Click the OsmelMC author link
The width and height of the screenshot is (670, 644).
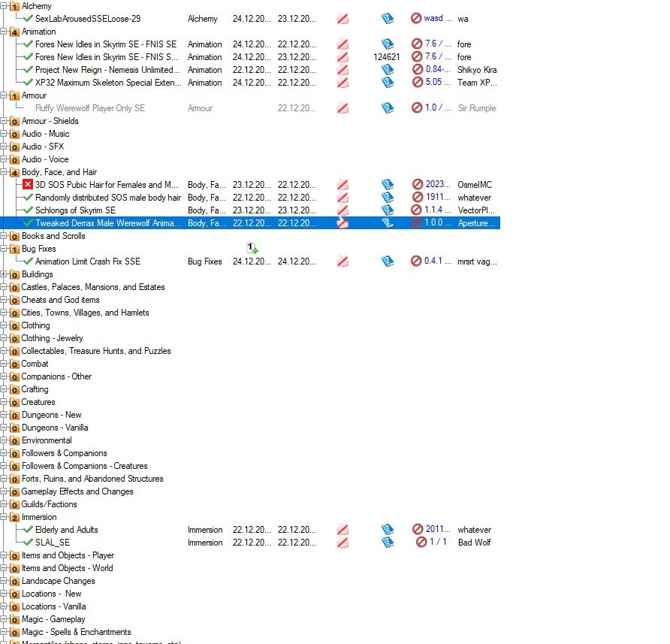coord(473,184)
